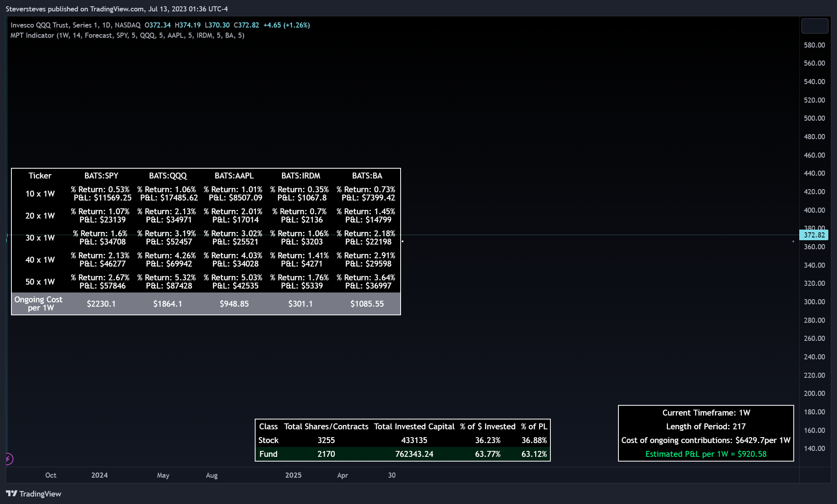The width and height of the screenshot is (837, 504).
Task: Click the Class column header
Action: (x=269, y=427)
